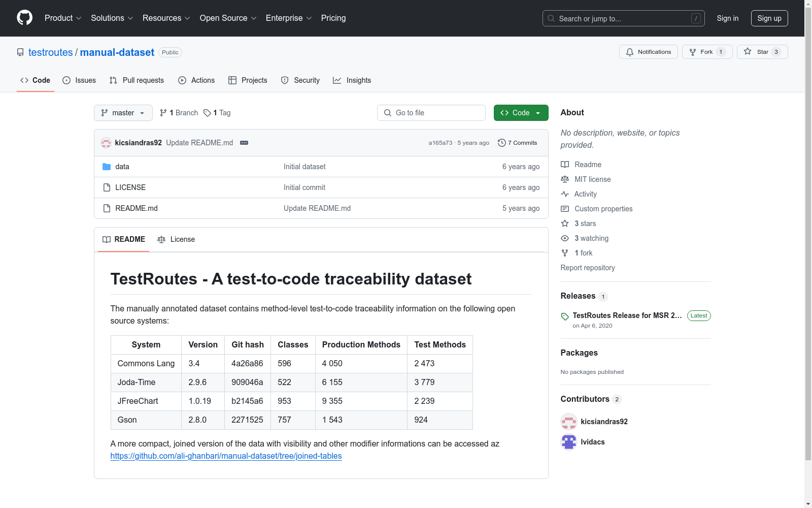Expand the commit message ellipsis
The height and width of the screenshot is (508, 812).
(244, 143)
